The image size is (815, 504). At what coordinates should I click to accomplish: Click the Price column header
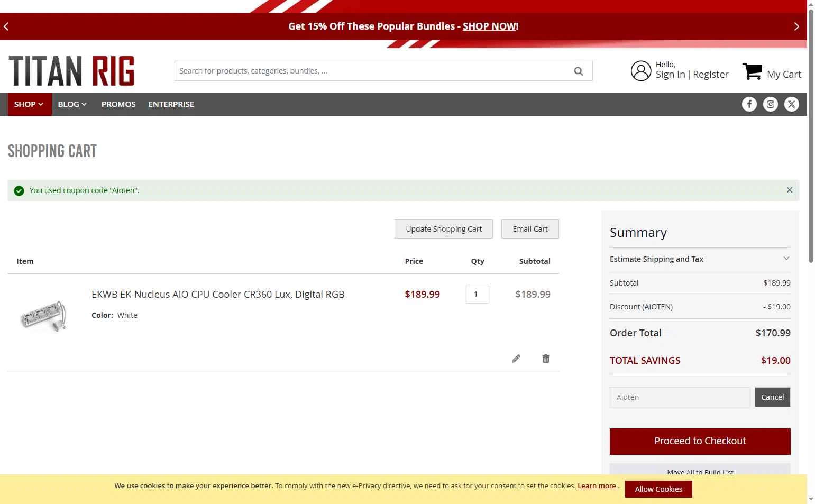coord(414,261)
